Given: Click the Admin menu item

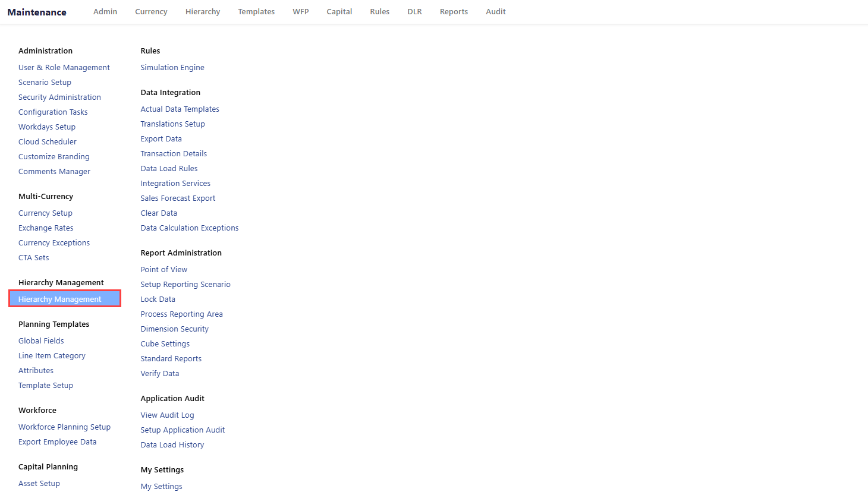Looking at the screenshot, I should [105, 11].
